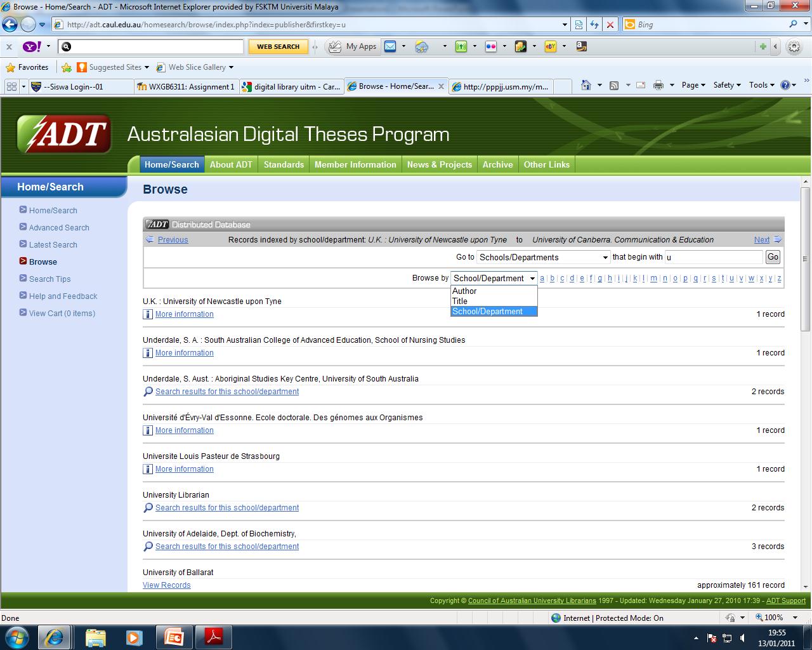This screenshot has width=812, height=650.
Task: Click the Stop loading red X icon
Action: (x=610, y=25)
